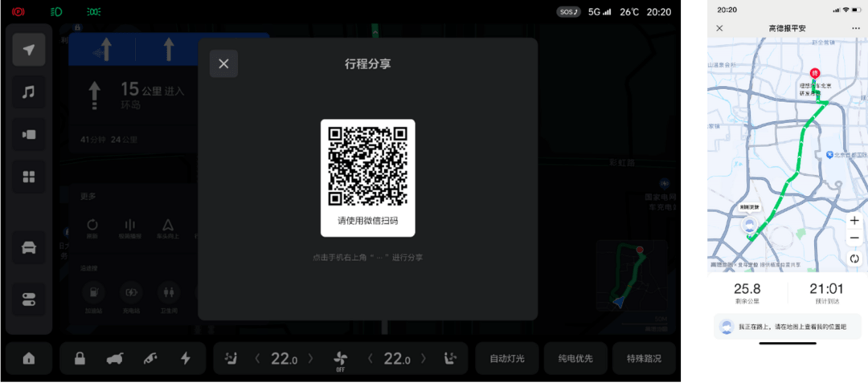868x383 pixels.
Task: Tap the door lock padlock icon
Action: coord(80,358)
